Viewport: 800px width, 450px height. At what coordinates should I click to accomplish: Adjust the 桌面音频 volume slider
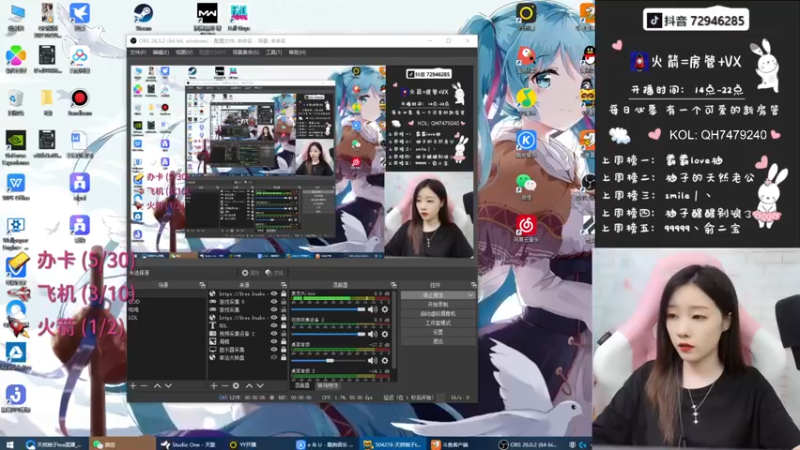click(328, 360)
